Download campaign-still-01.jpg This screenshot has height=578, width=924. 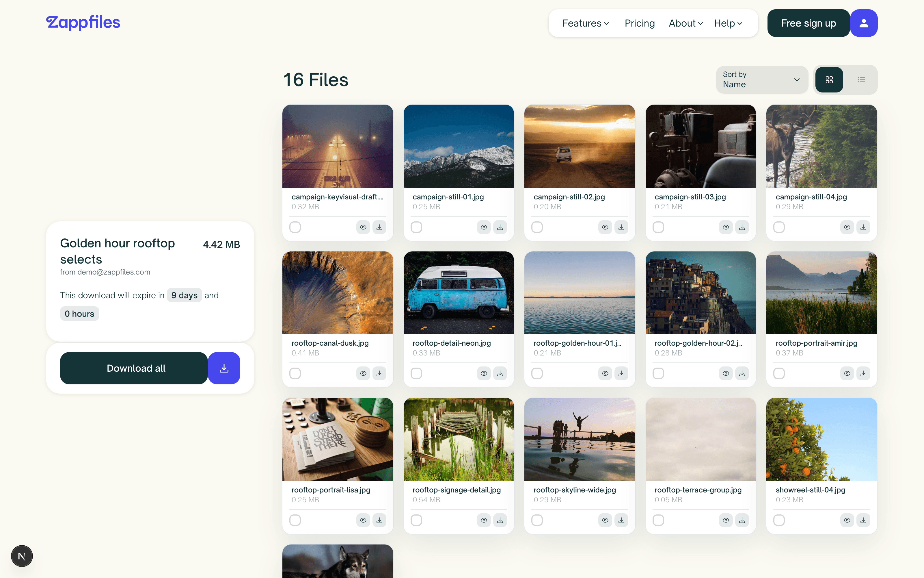coord(500,227)
